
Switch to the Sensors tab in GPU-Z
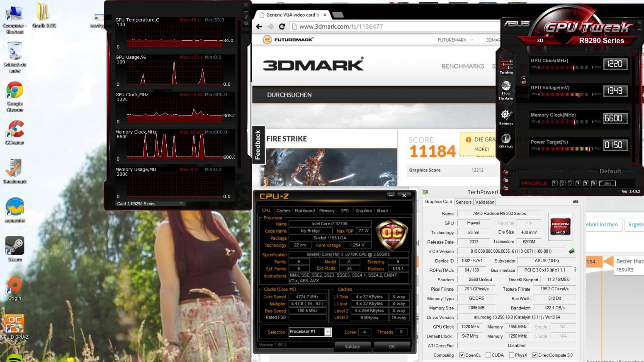pyautogui.click(x=464, y=202)
